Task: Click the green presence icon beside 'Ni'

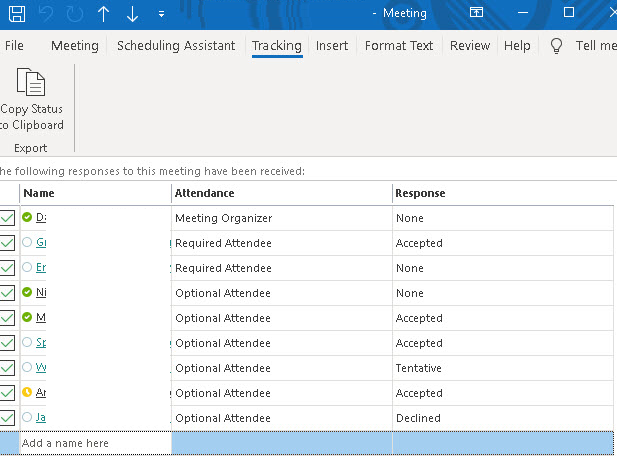Action: click(x=27, y=292)
